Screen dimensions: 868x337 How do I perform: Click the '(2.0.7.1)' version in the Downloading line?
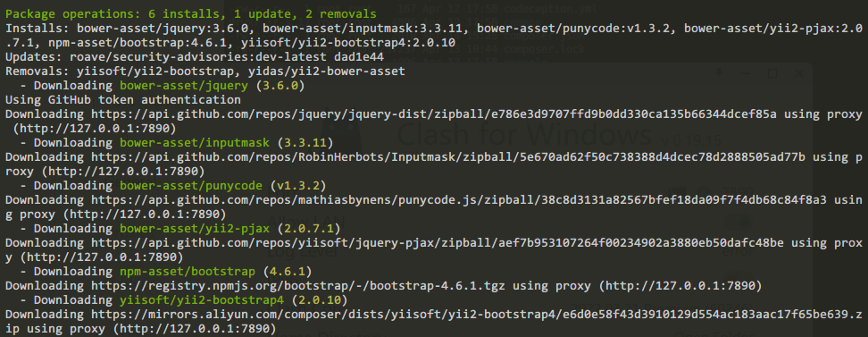tap(308, 230)
